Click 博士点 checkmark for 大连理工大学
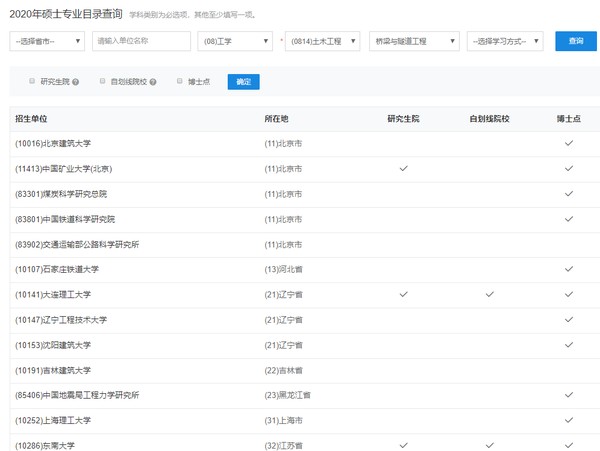Viewport: 600px width, 451px height. (x=569, y=294)
